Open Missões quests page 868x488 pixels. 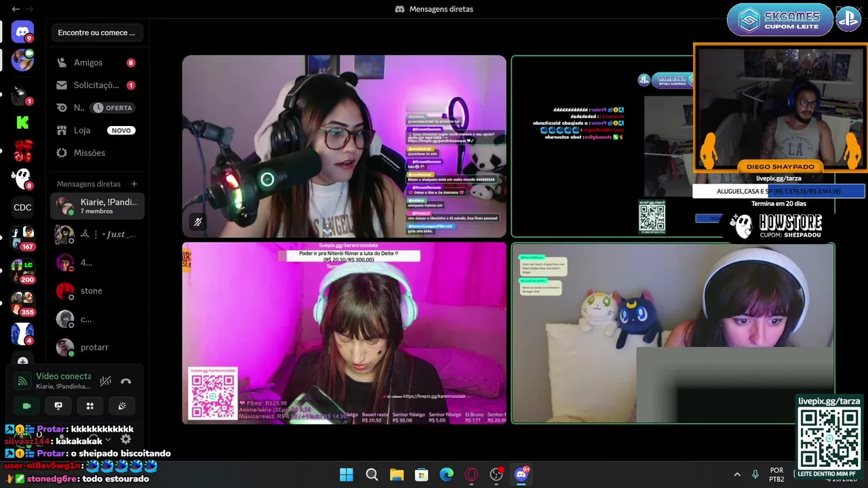97,152
